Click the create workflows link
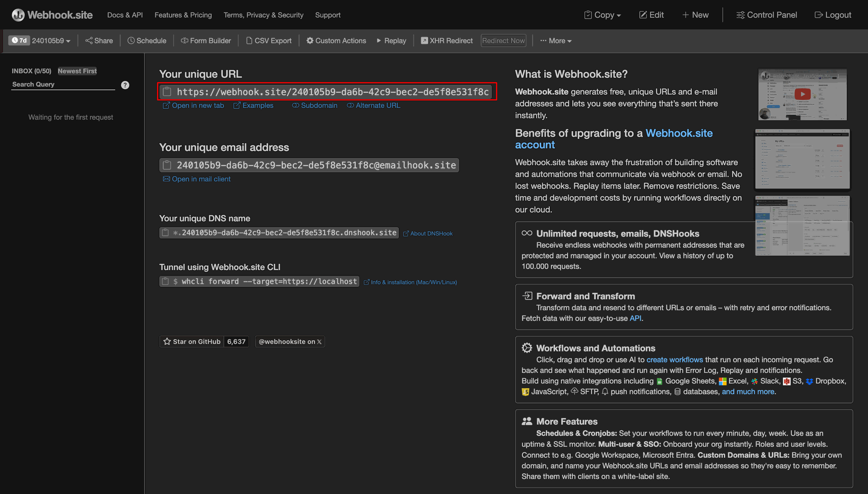This screenshot has height=494, width=868. click(675, 360)
